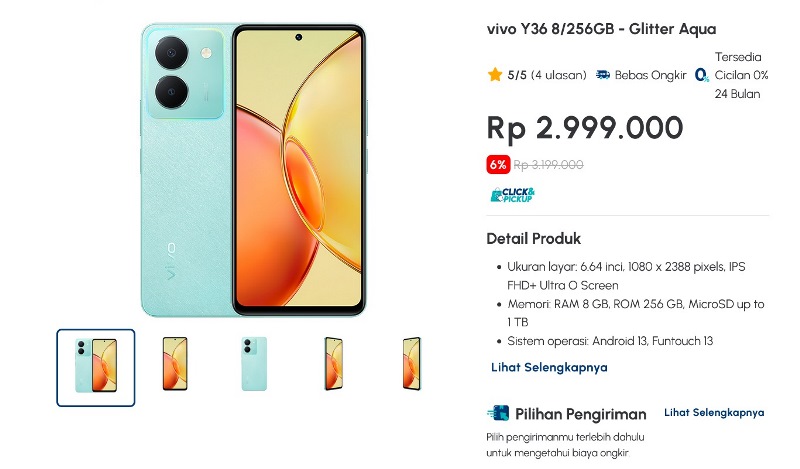Click the Bebas Ongkir delivery truck icon
Screen dimensions: 800x469
(603, 75)
